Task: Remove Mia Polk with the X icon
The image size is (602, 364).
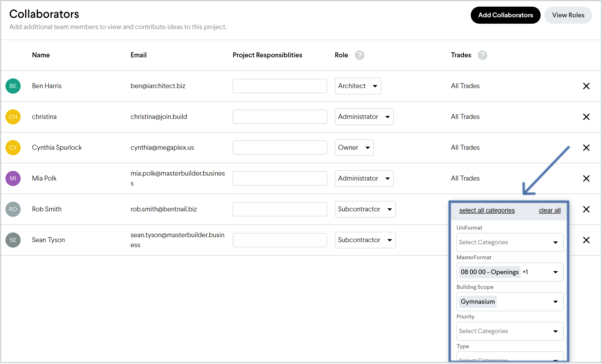Action: (586, 178)
